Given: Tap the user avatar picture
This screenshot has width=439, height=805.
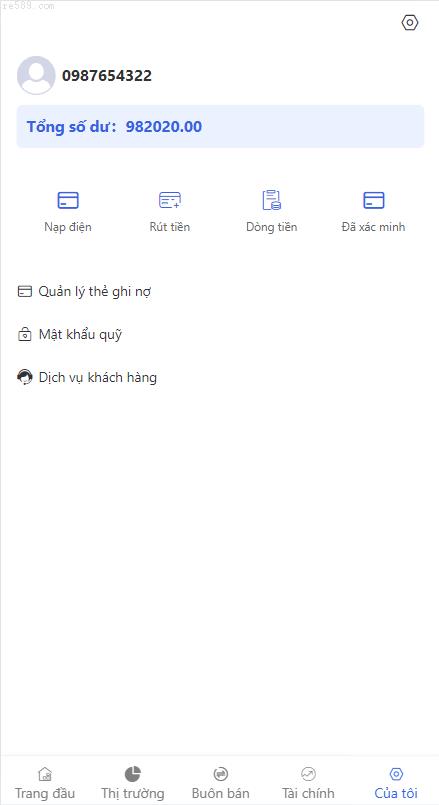Looking at the screenshot, I should point(36,75).
